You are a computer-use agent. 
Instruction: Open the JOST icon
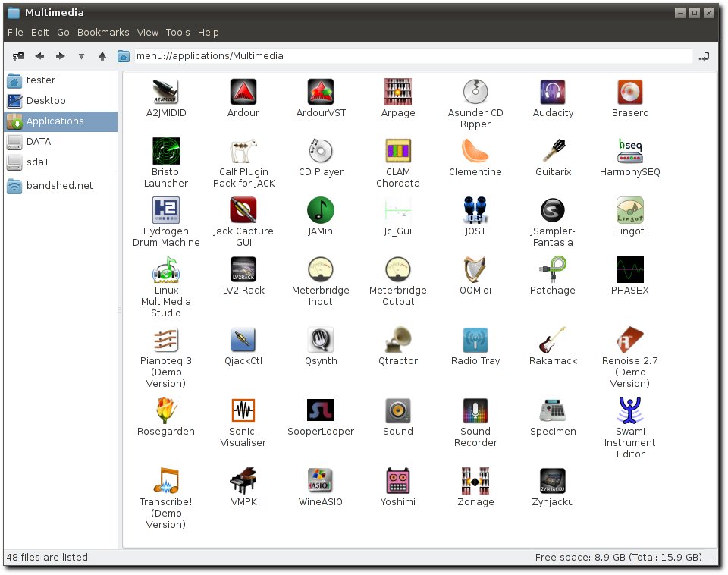[475, 210]
